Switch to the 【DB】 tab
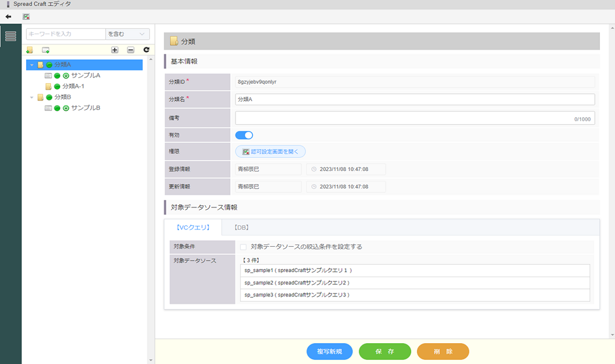615x364 pixels. (242, 228)
